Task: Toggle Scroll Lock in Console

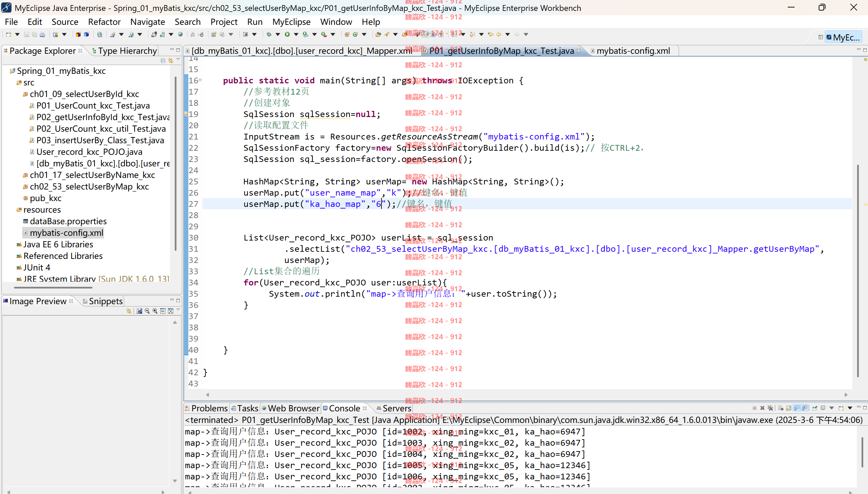Action: [788, 408]
